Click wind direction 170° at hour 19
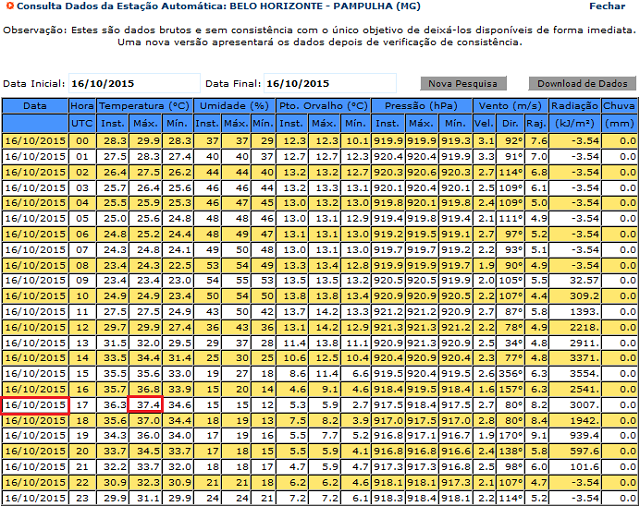Viewport: 640px width, 506px height. click(510, 435)
